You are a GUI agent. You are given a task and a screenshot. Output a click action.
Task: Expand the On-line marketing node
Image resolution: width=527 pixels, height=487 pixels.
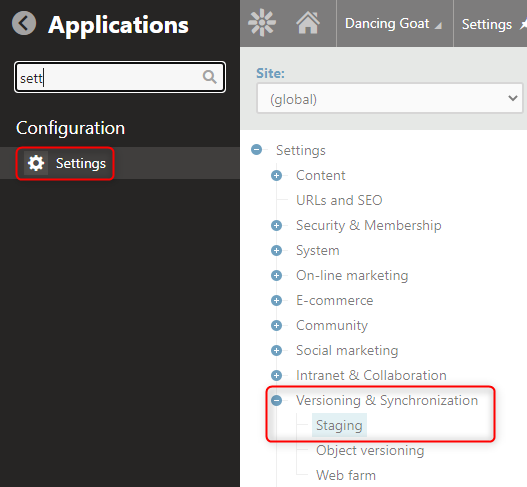coord(277,275)
